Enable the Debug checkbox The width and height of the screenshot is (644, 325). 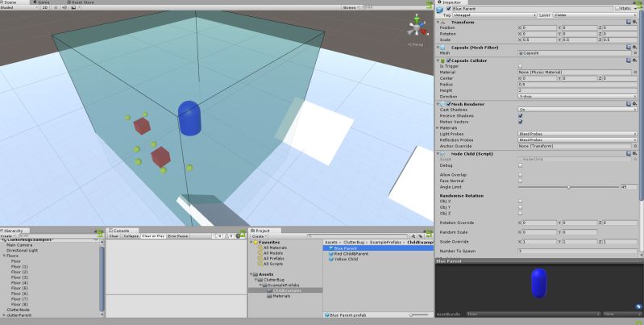click(x=521, y=165)
